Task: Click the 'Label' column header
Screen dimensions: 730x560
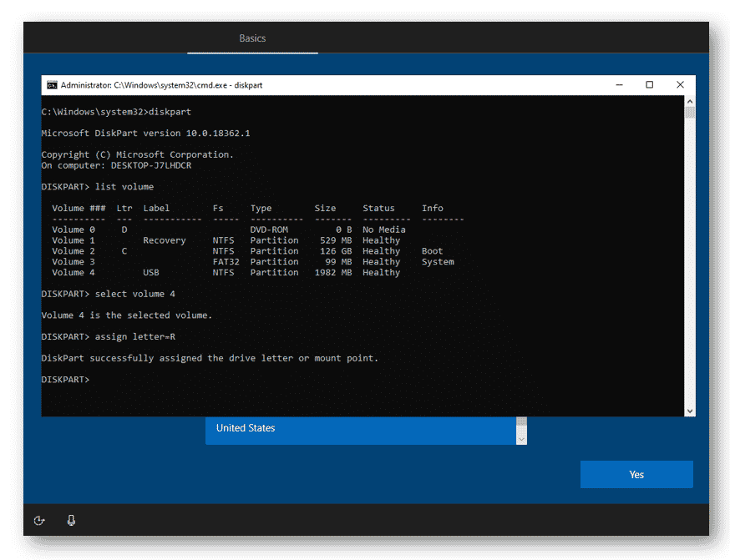Action: [x=156, y=209]
